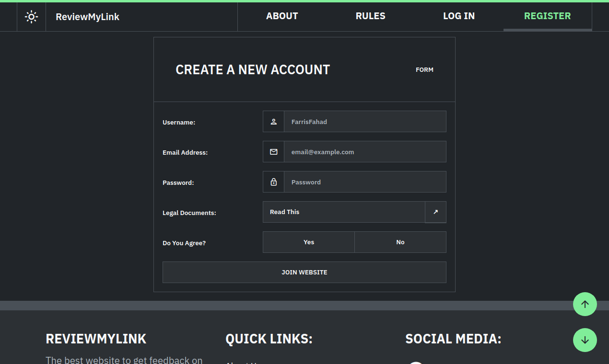The image size is (609, 364).
Task: Expand the FORM section header
Action: (424, 69)
